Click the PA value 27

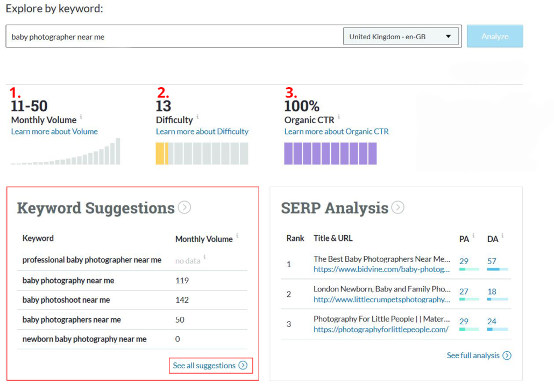point(464,291)
